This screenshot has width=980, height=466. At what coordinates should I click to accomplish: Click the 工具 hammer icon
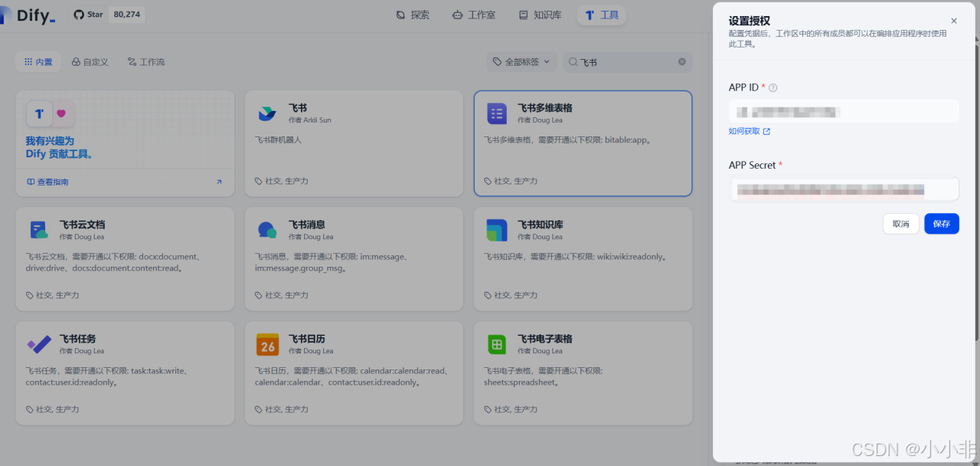(x=590, y=15)
